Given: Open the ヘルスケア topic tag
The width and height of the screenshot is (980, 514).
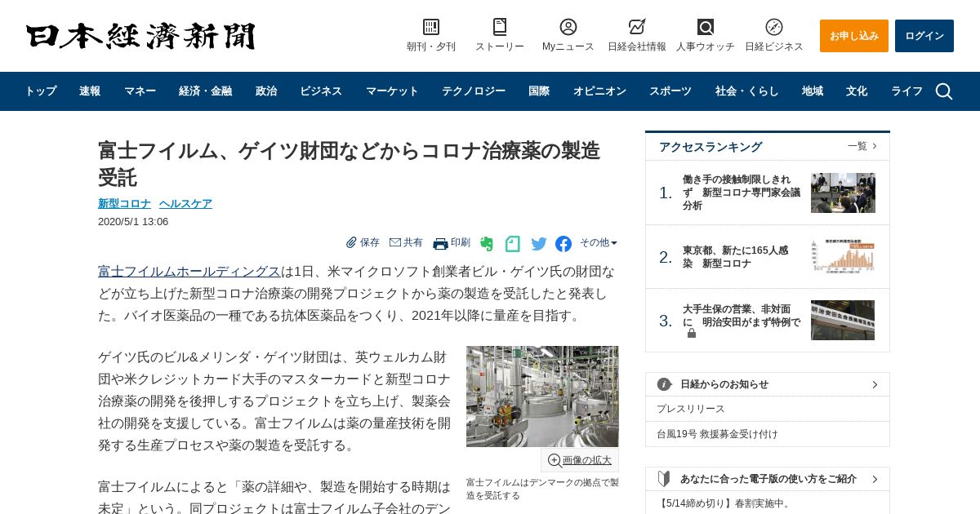Looking at the screenshot, I should 185,204.
